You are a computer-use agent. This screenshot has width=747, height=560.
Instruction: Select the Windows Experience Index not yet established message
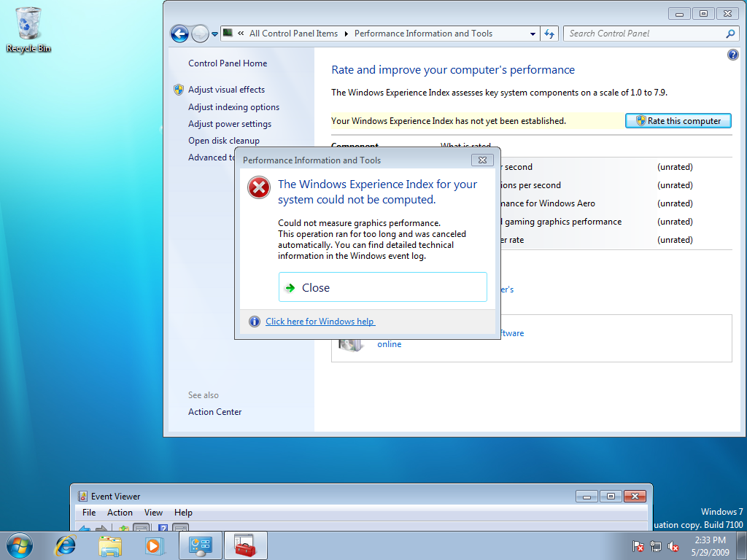pyautogui.click(x=449, y=121)
